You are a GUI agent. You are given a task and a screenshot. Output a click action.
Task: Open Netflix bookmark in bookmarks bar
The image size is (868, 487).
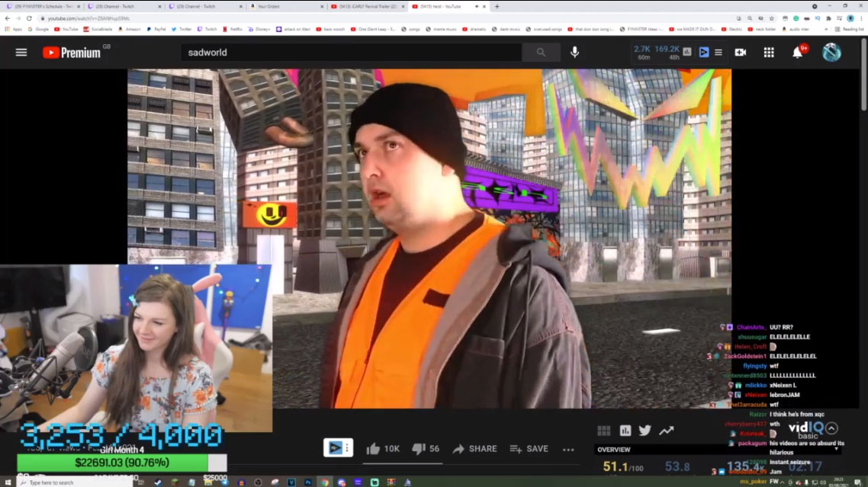click(x=233, y=29)
